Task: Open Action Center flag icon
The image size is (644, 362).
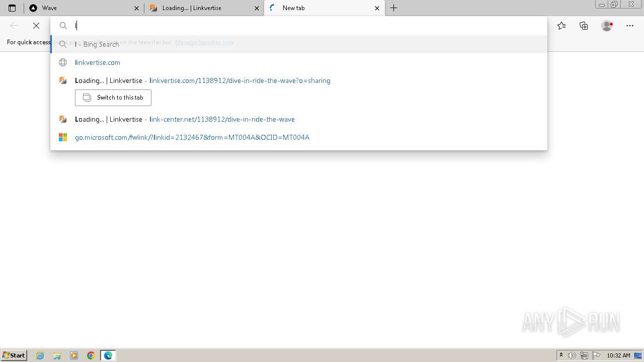Action: [x=596, y=355]
